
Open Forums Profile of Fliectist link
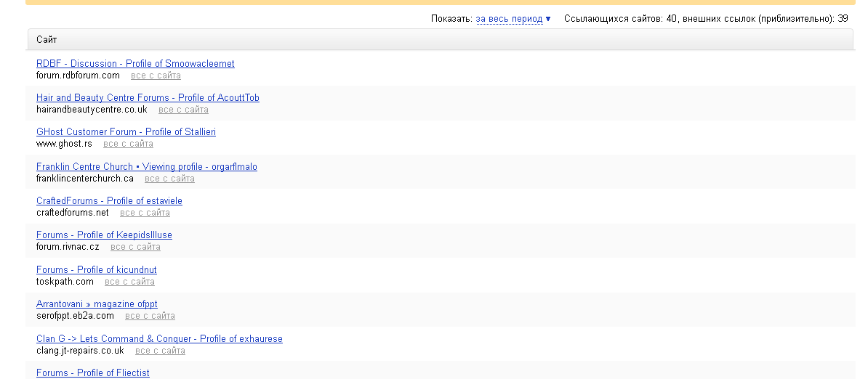tap(92, 373)
